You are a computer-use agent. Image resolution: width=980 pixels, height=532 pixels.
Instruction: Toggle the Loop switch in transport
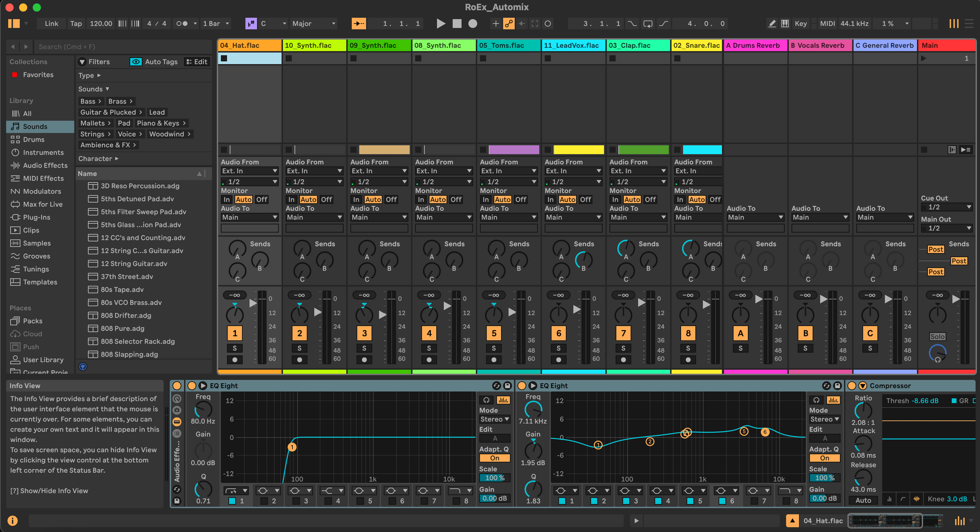(x=648, y=24)
